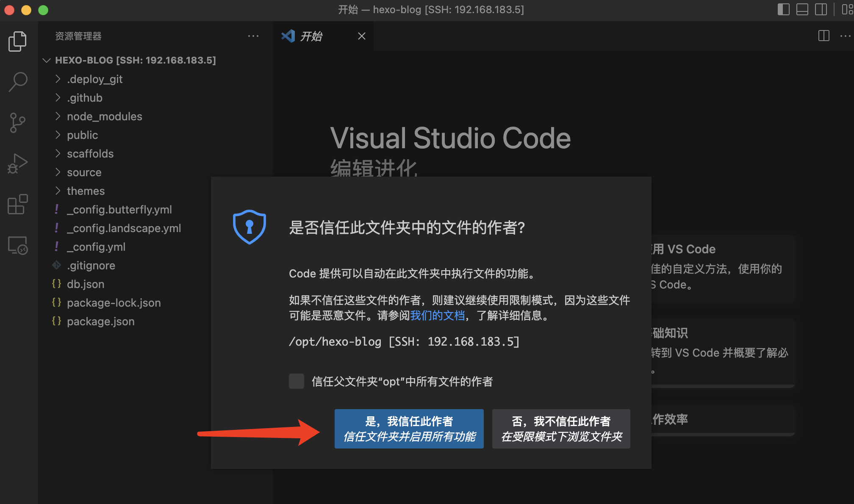Close the 开始 tab

click(x=361, y=36)
